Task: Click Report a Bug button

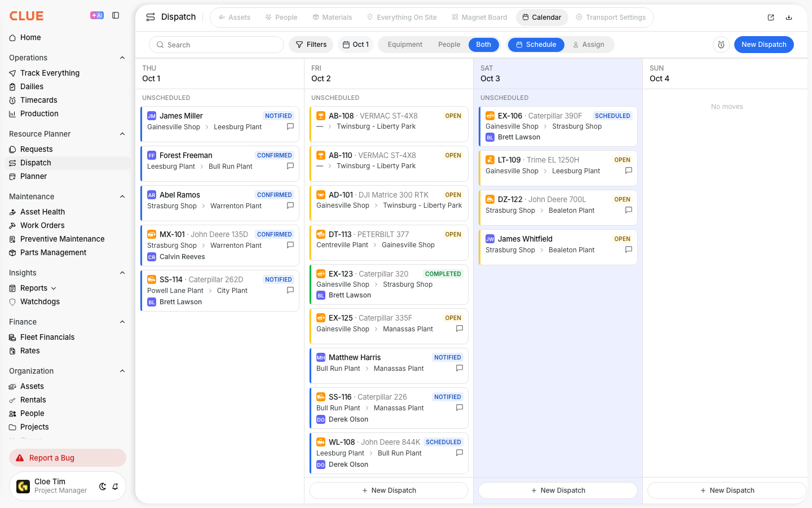Action: (68, 458)
